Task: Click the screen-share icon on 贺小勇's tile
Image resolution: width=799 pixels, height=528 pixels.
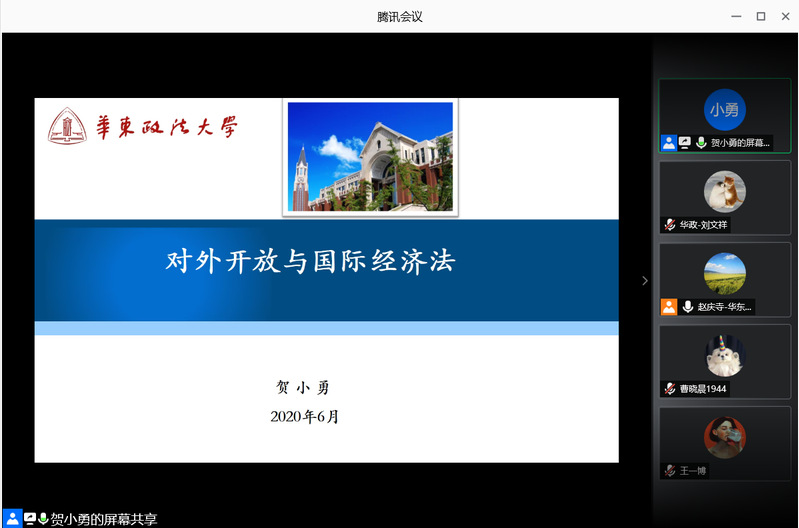Action: coord(684,143)
